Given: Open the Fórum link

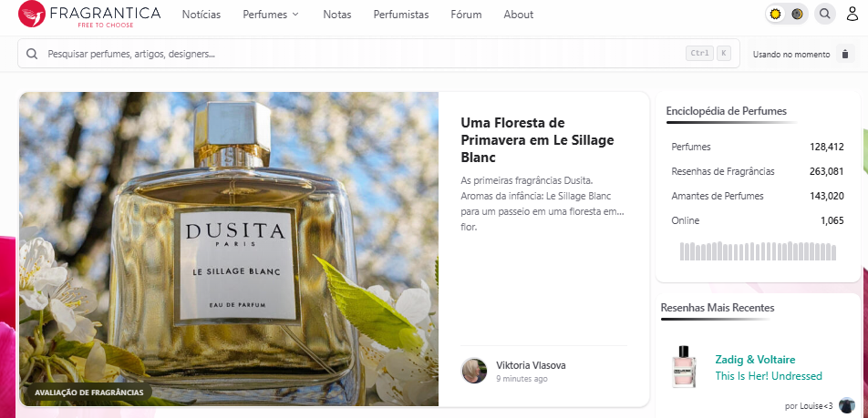Looking at the screenshot, I should pyautogui.click(x=466, y=15).
